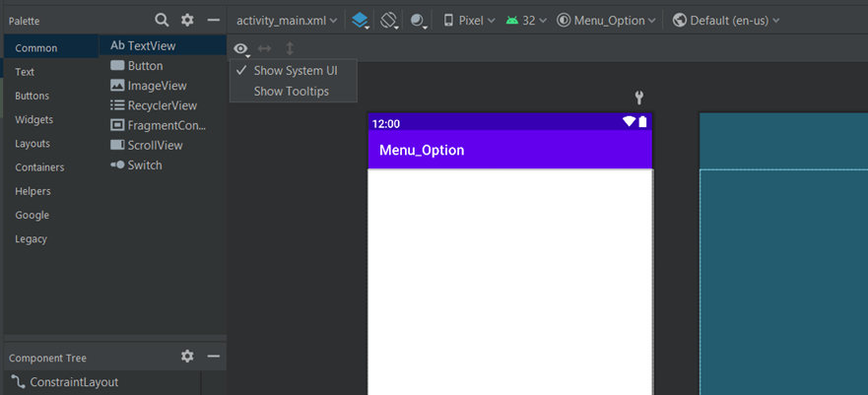Pick Button widget from the palette
868x395 pixels.
[x=164, y=66]
